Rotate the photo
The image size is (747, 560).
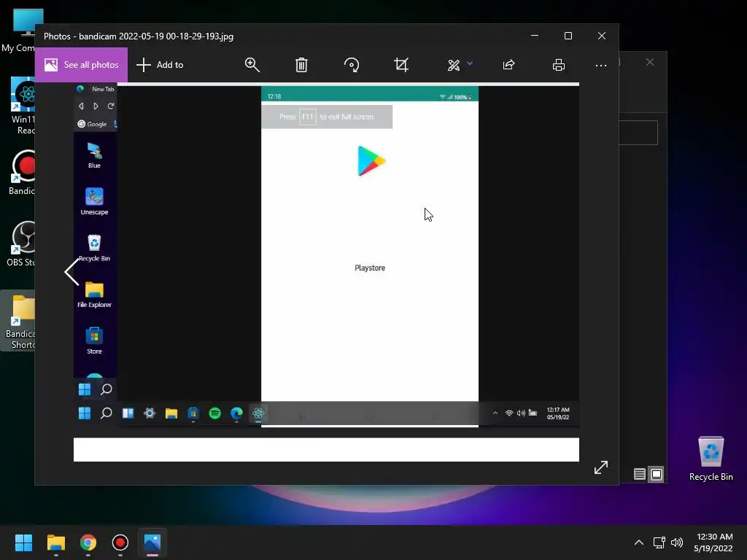pos(352,65)
